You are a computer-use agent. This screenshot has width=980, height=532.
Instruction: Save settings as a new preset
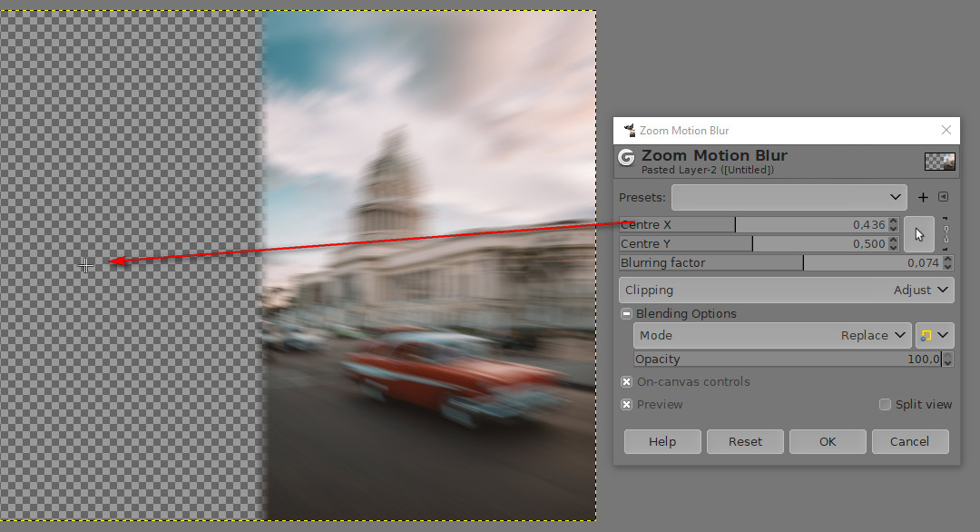click(923, 198)
